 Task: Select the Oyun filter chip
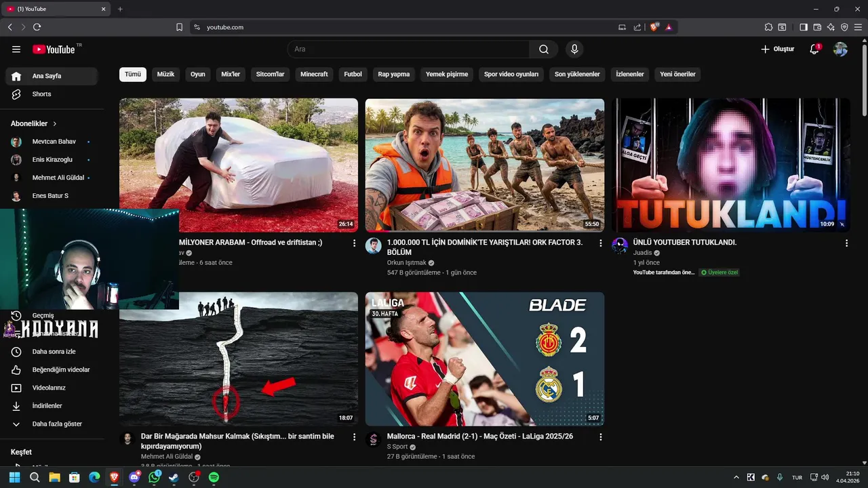click(197, 75)
